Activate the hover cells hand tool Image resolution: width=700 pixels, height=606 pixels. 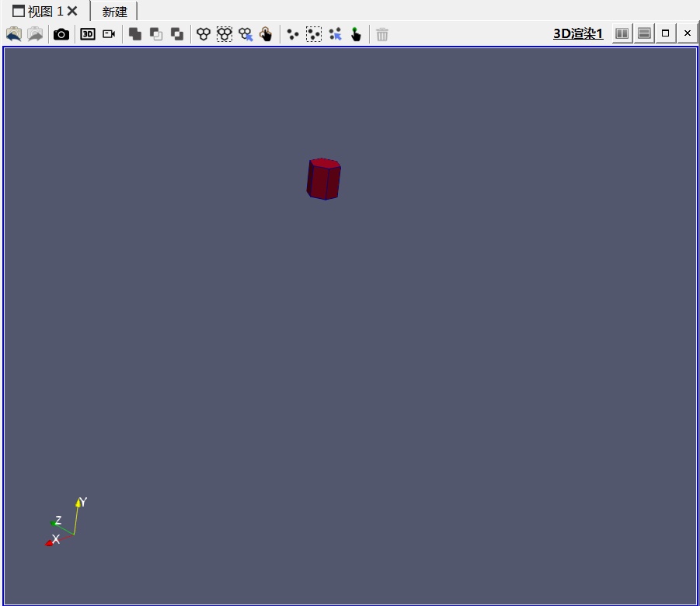click(266, 34)
